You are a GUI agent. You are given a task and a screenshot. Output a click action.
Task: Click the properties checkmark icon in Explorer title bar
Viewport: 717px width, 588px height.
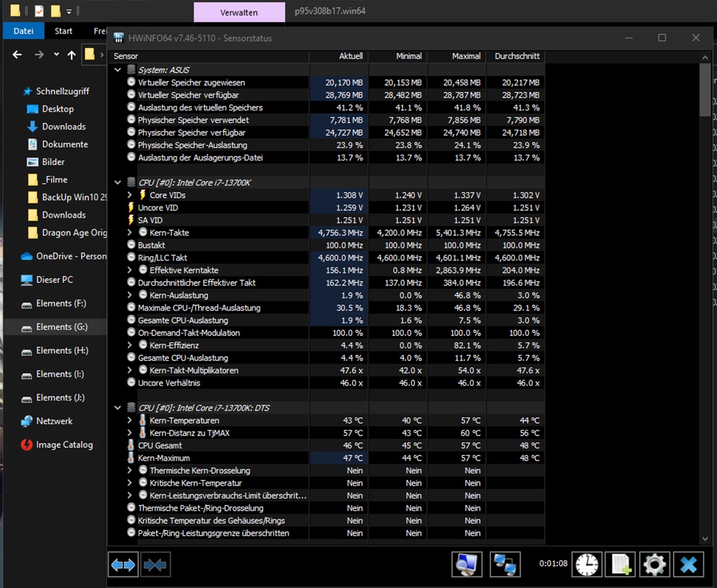(x=39, y=11)
